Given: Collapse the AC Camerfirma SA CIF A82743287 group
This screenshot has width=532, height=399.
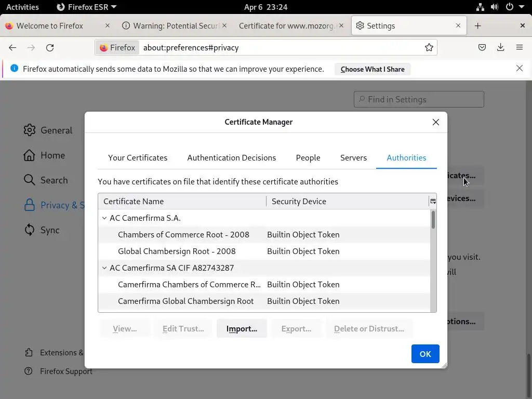Looking at the screenshot, I should pyautogui.click(x=104, y=268).
